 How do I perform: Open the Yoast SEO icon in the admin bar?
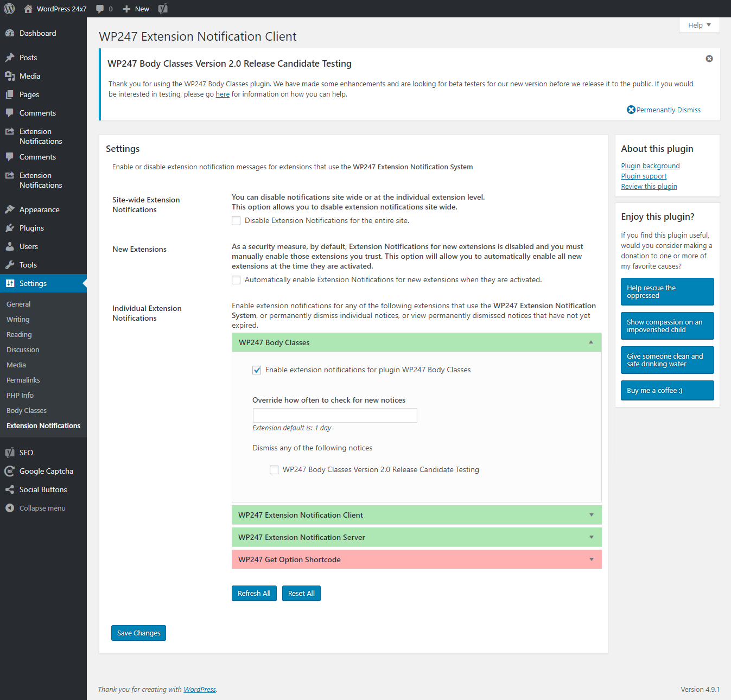pos(163,9)
